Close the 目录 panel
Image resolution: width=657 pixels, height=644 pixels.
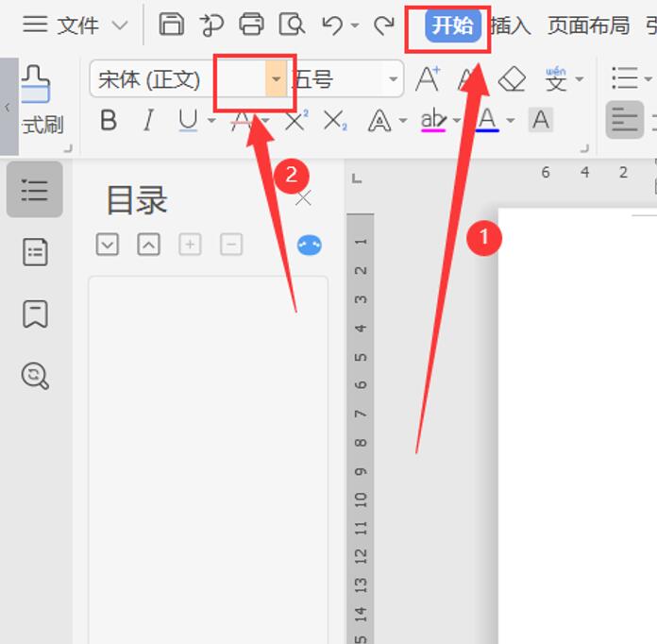(303, 198)
